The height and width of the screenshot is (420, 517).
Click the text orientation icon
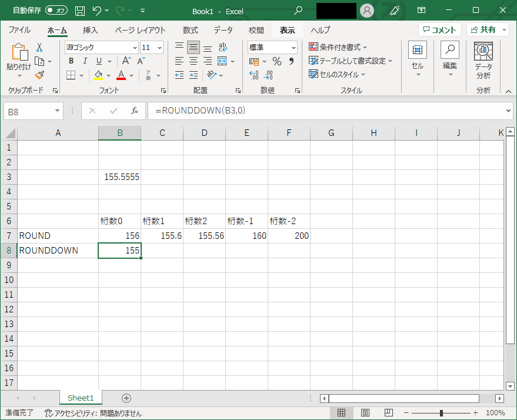(x=211, y=75)
